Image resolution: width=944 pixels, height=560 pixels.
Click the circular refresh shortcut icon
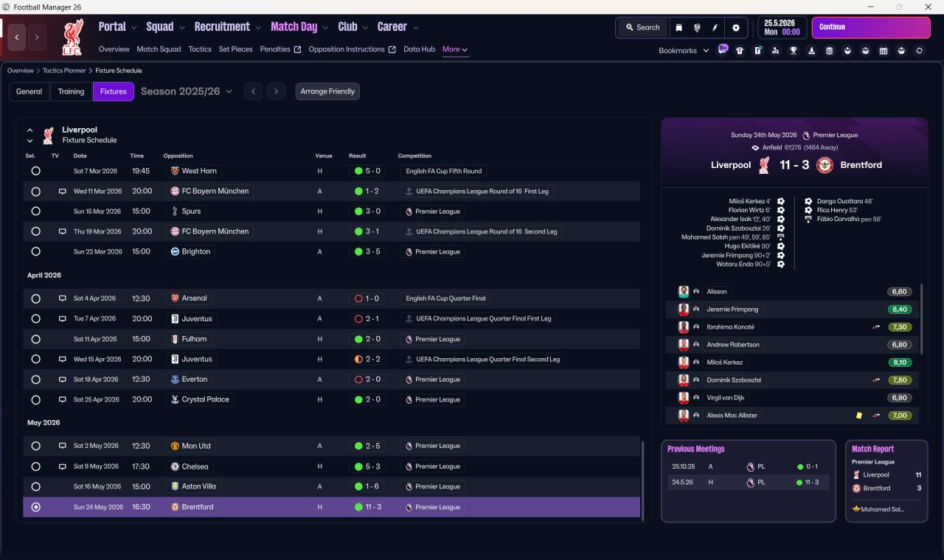coord(919,51)
